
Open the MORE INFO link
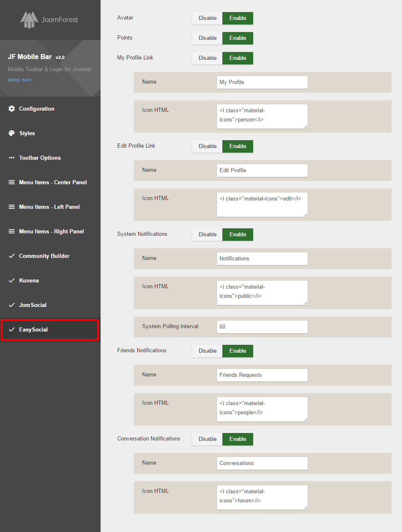point(20,80)
